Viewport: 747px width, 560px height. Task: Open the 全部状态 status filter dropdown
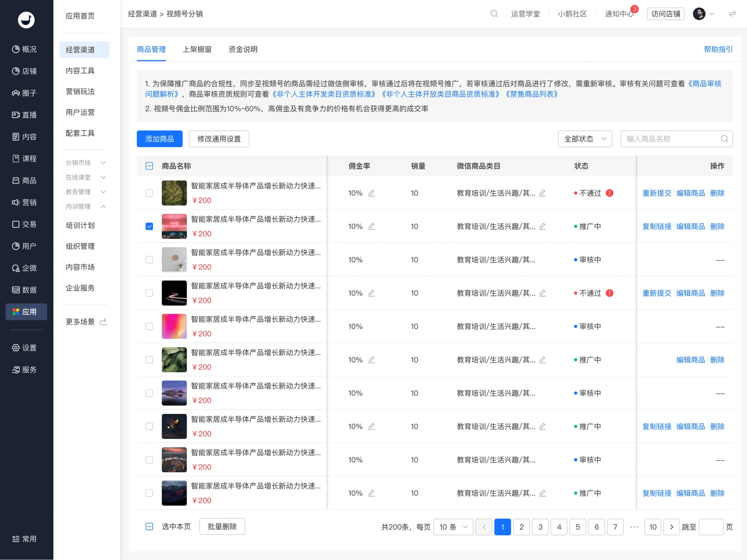point(585,139)
